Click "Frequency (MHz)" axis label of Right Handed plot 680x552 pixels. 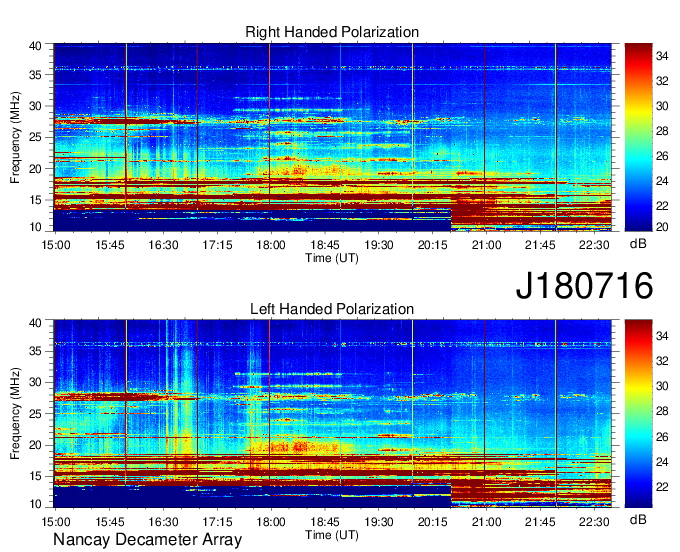(x=15, y=137)
